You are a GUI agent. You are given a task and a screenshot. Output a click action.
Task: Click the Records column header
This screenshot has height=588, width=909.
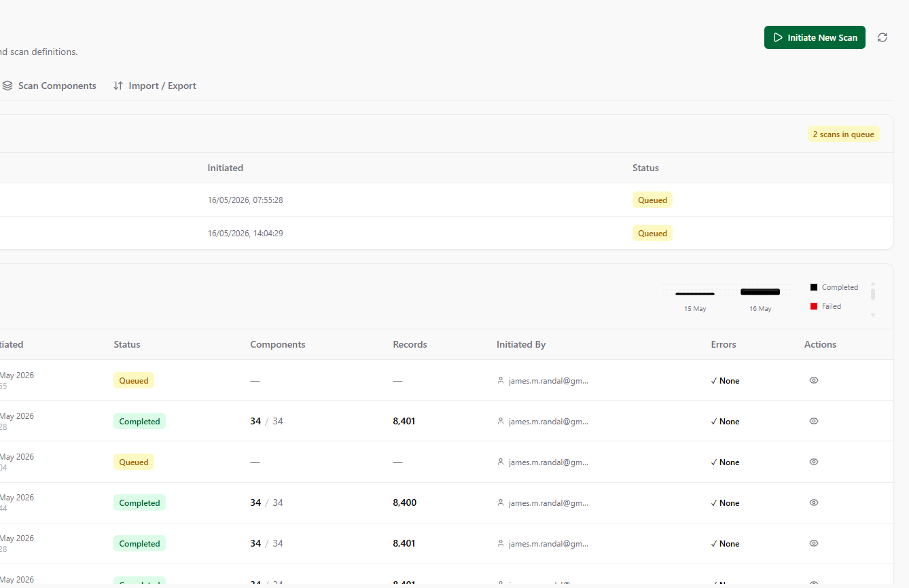(410, 344)
